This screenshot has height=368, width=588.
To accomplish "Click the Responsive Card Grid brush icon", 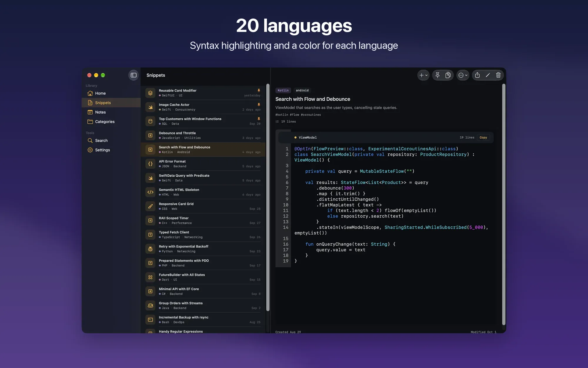I will [x=150, y=206].
